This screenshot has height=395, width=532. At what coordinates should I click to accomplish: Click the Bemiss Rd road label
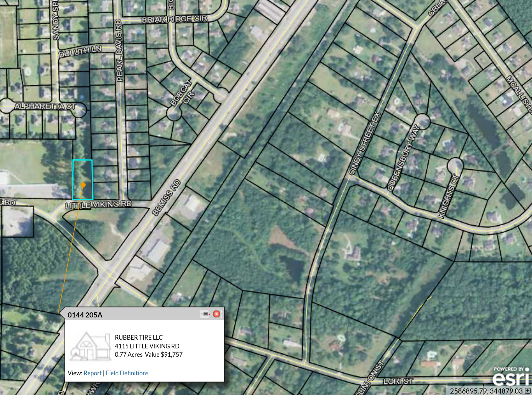point(166,198)
